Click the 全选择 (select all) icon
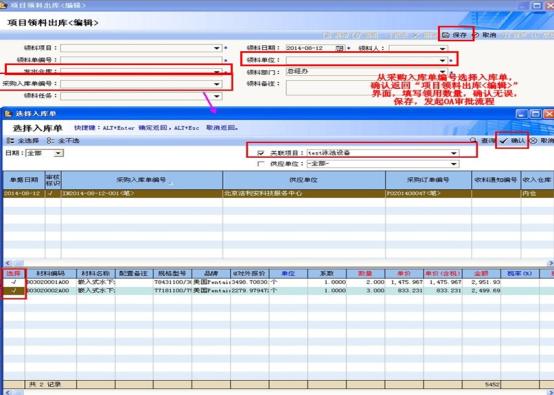Viewport: 554px width, 395px height. click(10, 141)
